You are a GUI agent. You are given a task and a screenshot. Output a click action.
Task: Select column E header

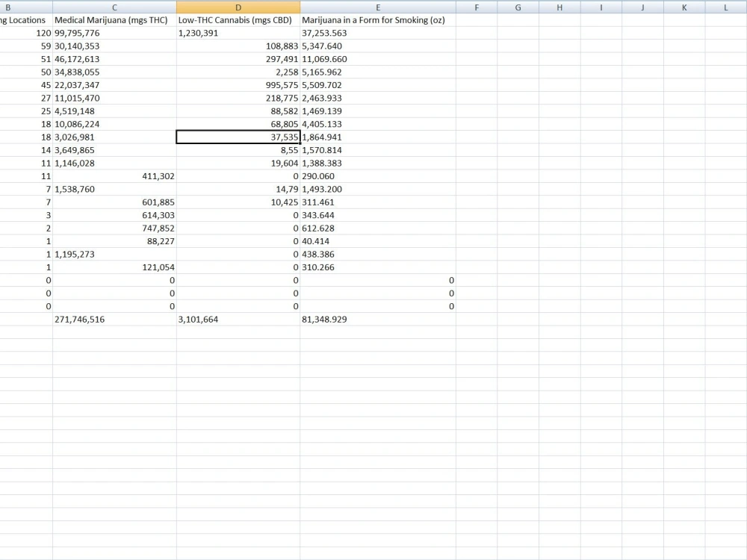[378, 7]
